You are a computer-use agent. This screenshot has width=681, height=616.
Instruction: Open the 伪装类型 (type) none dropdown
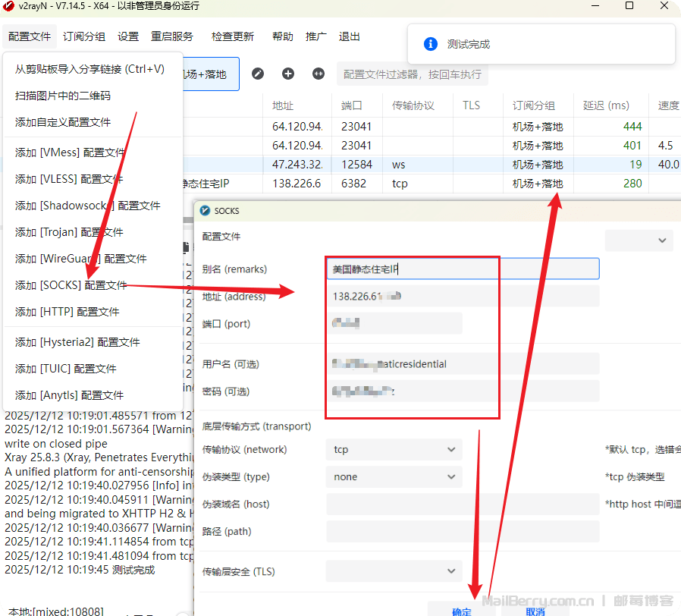[394, 477]
